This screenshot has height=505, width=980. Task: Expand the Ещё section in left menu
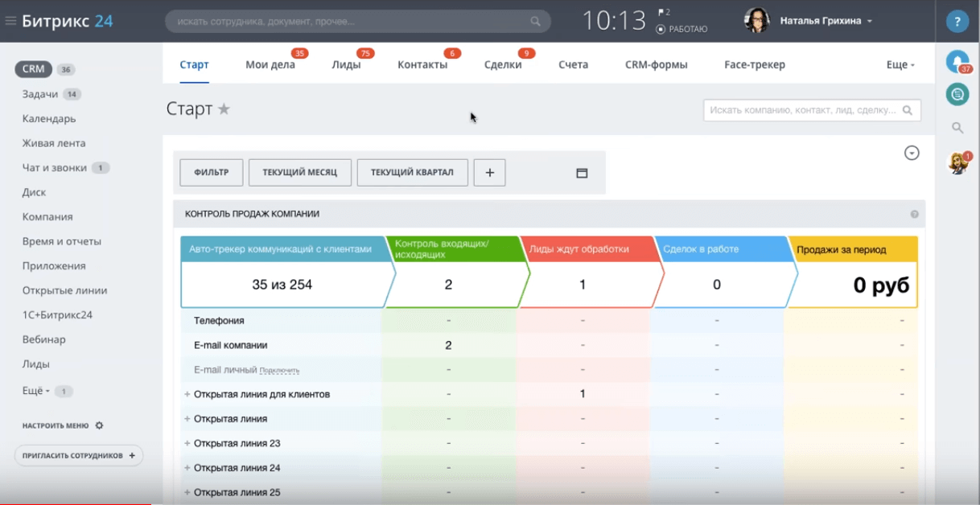(x=36, y=391)
